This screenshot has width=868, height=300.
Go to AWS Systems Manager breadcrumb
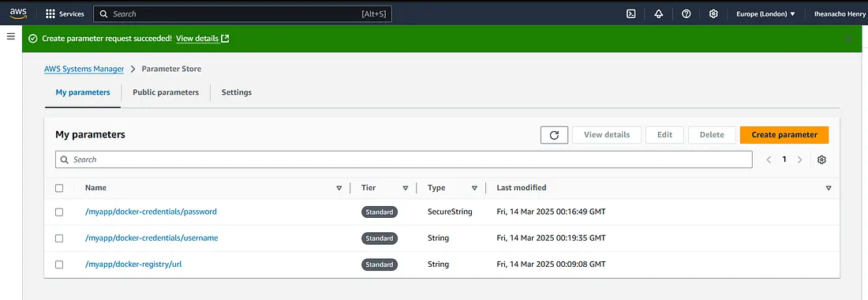coord(84,69)
